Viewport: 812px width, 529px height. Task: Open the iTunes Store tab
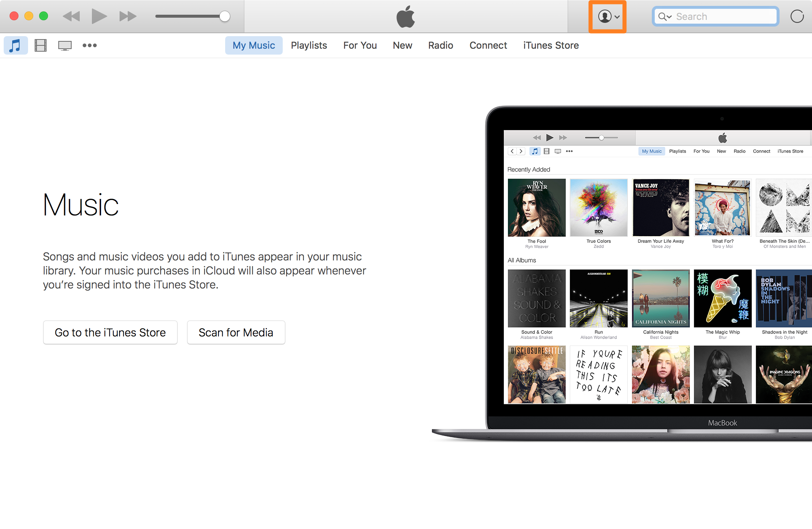click(x=551, y=45)
